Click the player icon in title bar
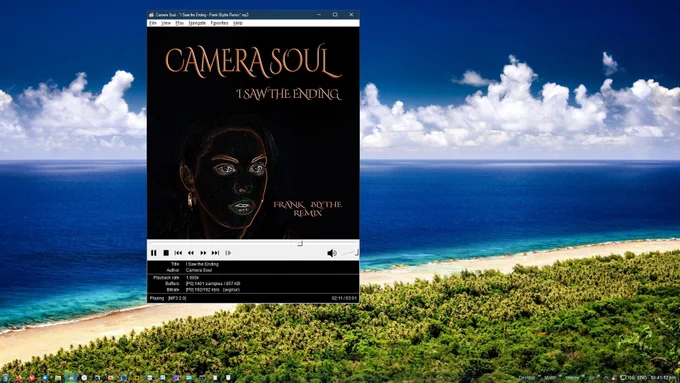The width and height of the screenshot is (680, 383). [151, 15]
